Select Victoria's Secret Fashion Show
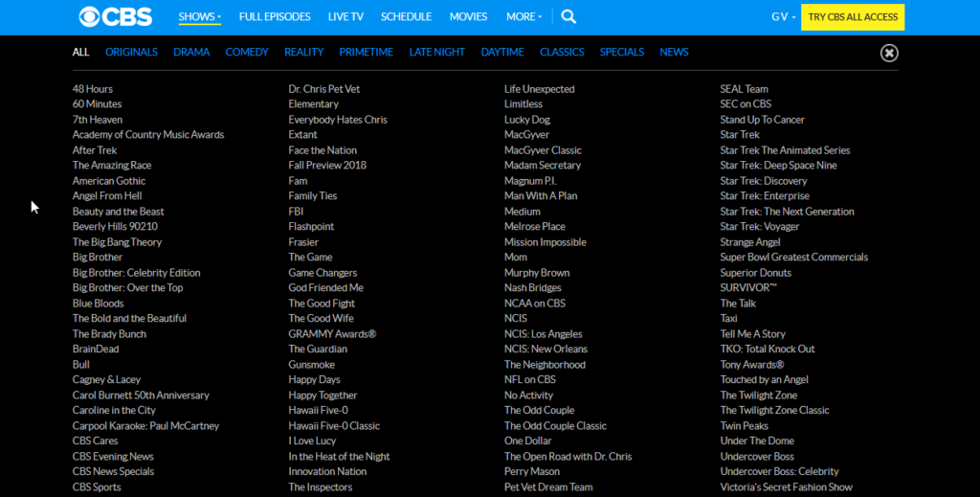This screenshot has height=497, width=980. (x=787, y=487)
